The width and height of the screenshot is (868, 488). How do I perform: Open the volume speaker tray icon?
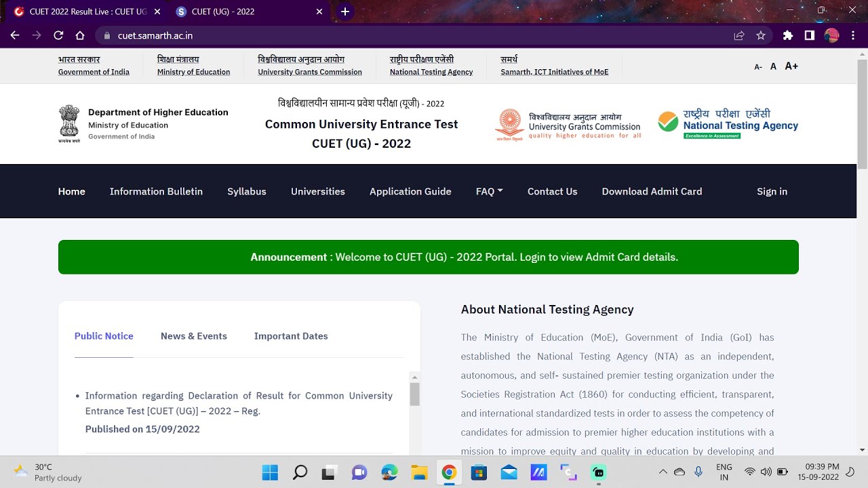(x=766, y=472)
